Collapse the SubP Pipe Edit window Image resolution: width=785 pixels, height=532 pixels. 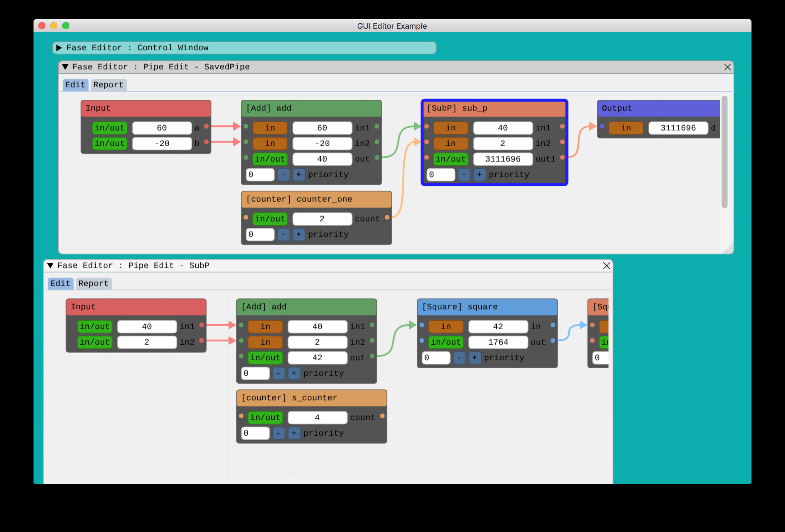click(50, 265)
